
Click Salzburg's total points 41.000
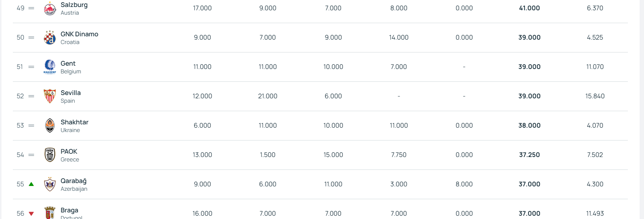[529, 8]
